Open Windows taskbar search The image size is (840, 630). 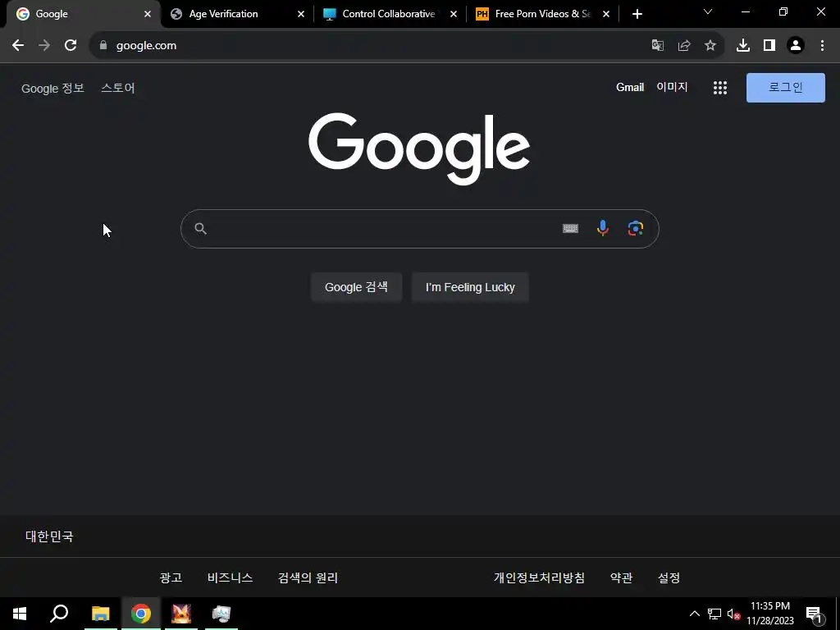click(x=59, y=614)
